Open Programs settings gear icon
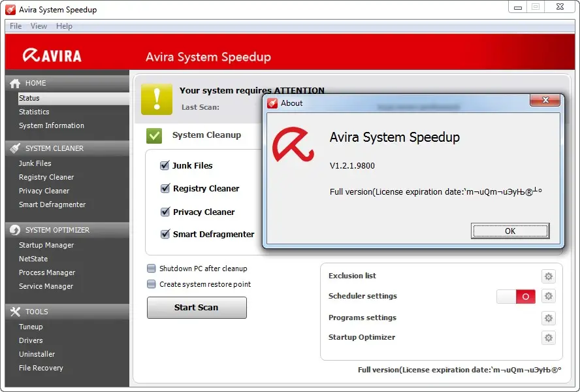The width and height of the screenshot is (580, 392). (x=549, y=318)
